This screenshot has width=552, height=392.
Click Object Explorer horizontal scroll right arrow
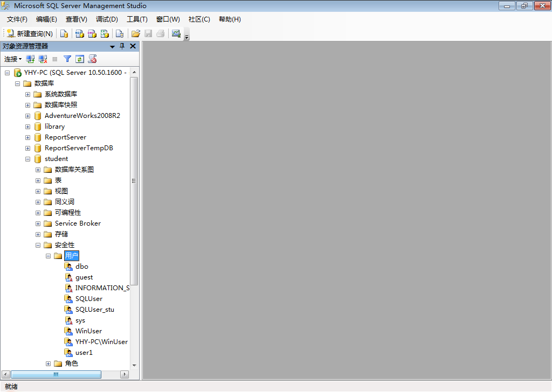(125, 374)
